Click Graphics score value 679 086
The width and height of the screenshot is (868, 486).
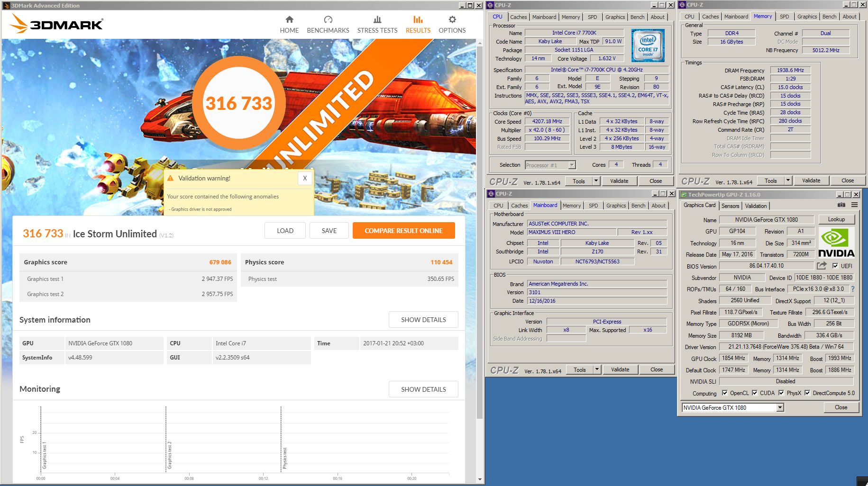pos(220,262)
